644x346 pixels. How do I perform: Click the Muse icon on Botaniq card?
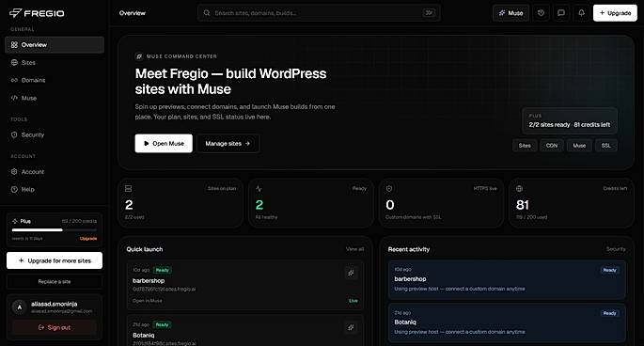(x=351, y=327)
